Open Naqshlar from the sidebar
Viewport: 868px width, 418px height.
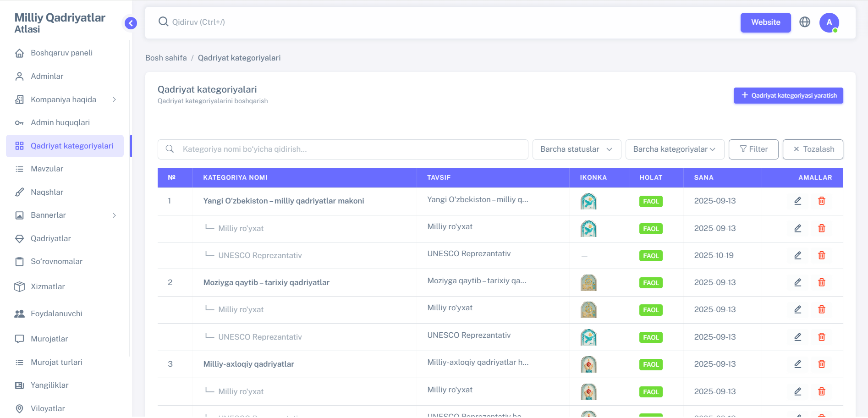tap(47, 192)
